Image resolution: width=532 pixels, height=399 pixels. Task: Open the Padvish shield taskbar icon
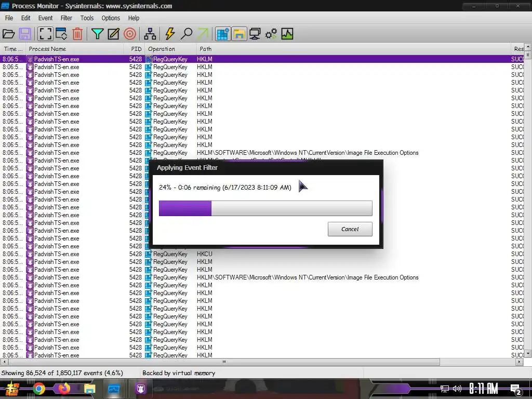[x=141, y=389]
